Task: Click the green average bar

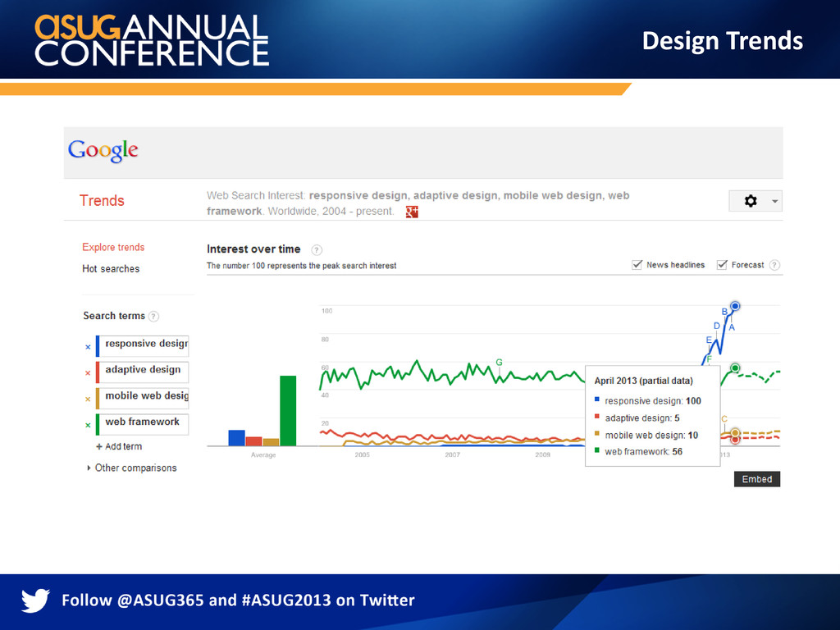Action: pos(288,411)
